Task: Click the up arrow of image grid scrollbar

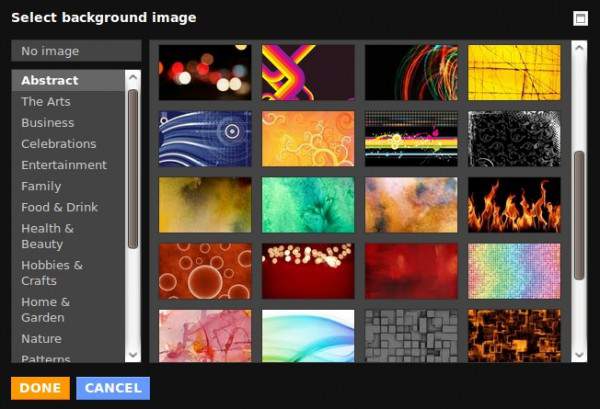Action: [x=579, y=48]
